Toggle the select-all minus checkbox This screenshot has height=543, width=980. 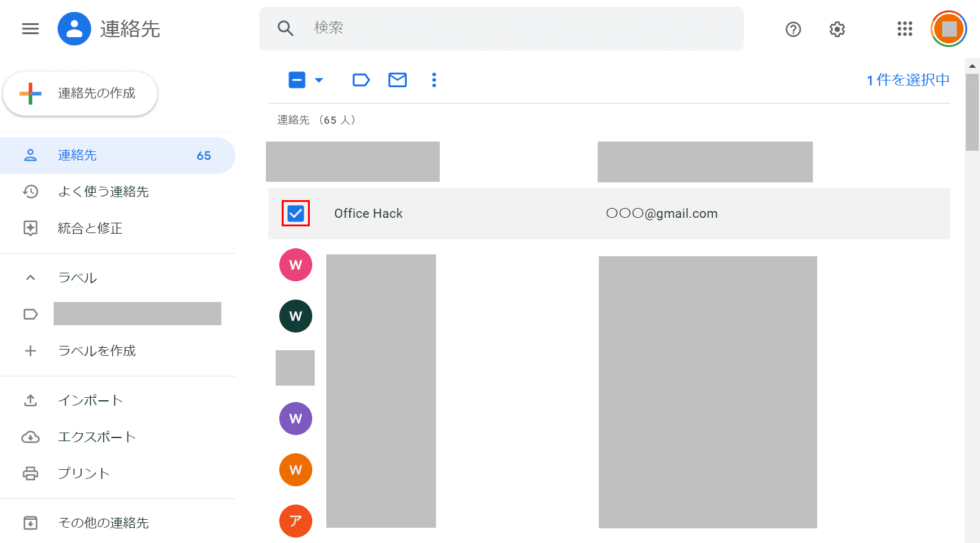click(297, 80)
